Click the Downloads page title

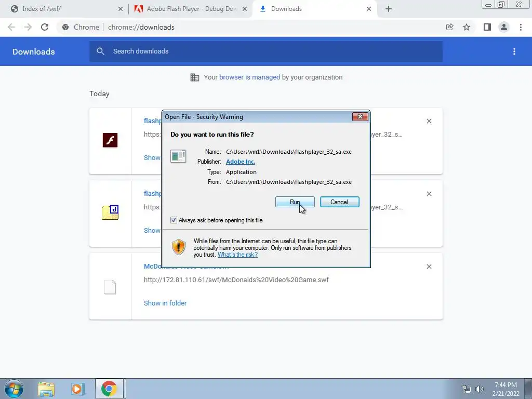coord(34,51)
